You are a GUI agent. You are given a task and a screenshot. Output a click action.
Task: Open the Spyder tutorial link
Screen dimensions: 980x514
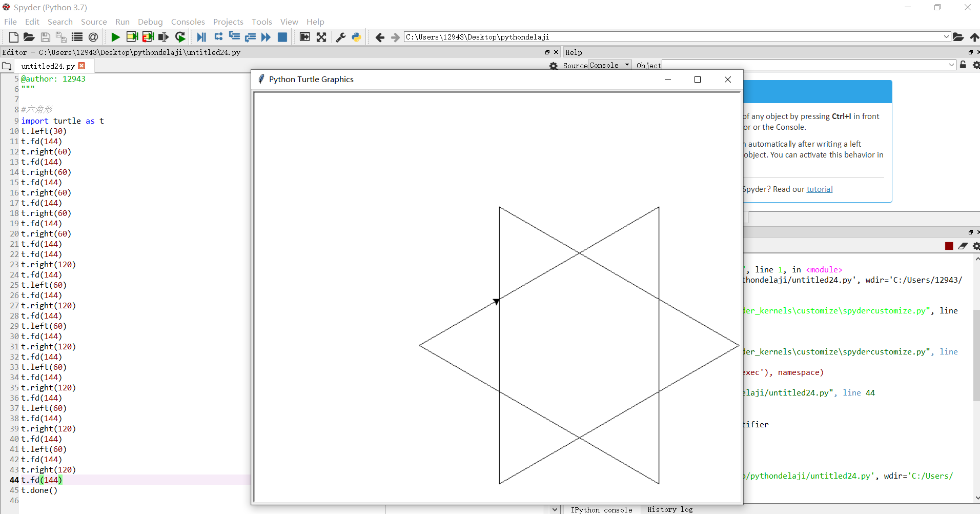coord(820,189)
